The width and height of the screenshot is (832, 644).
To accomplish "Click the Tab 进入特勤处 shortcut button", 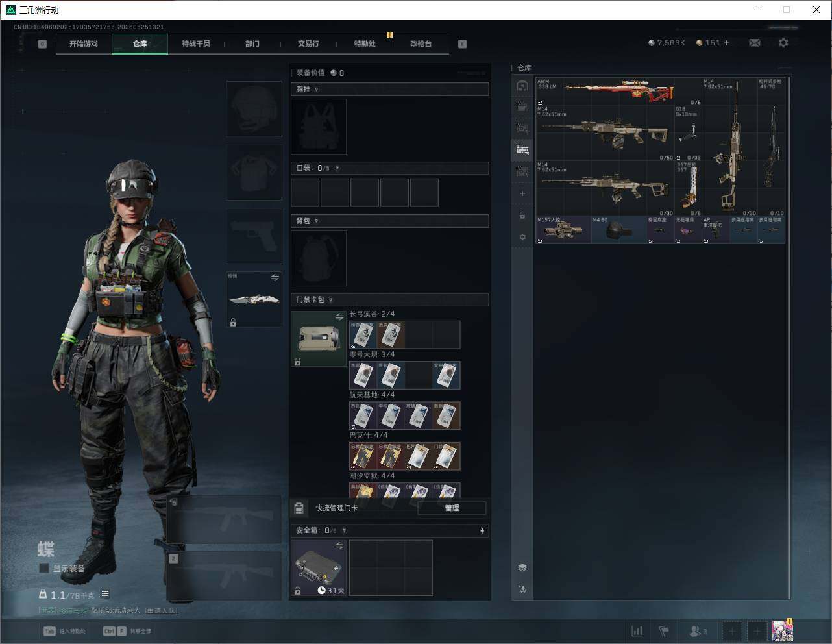I will point(64,631).
